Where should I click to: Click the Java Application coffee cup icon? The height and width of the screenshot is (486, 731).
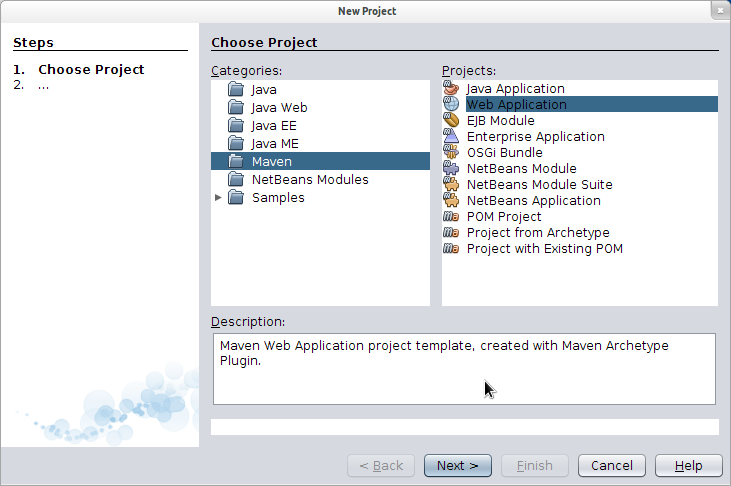(x=451, y=88)
